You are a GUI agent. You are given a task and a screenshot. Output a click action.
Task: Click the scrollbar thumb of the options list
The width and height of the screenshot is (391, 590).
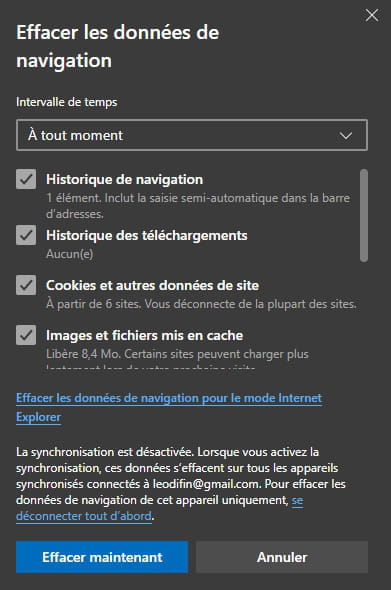364,215
